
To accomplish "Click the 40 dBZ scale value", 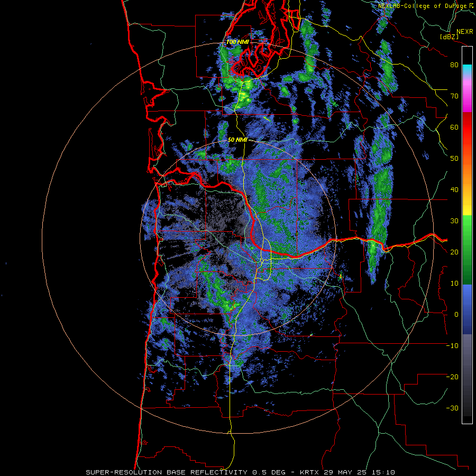I will pyautogui.click(x=454, y=190).
